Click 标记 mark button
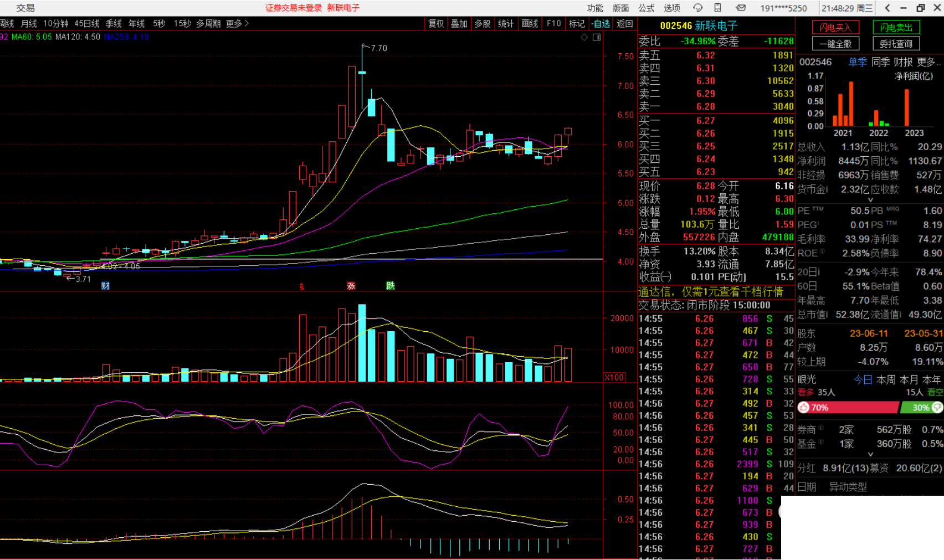The width and height of the screenshot is (944, 560). [577, 24]
